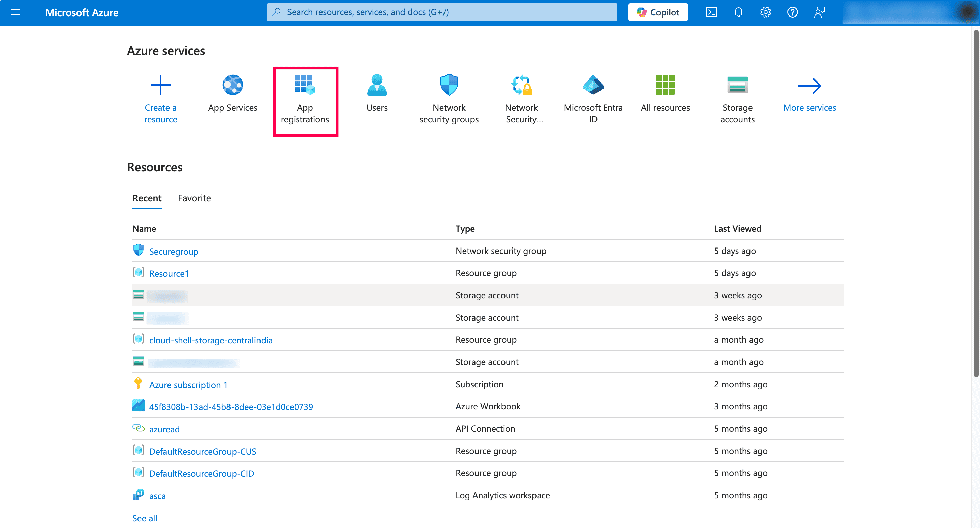Click the Create a resource plus icon

160,85
